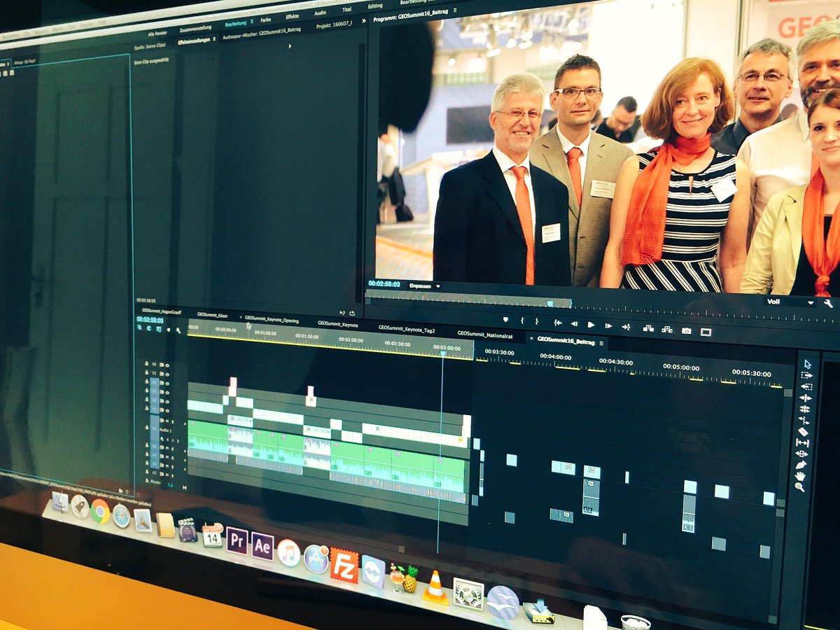Mute audio track A2
The image size is (840, 630).
coord(167,448)
